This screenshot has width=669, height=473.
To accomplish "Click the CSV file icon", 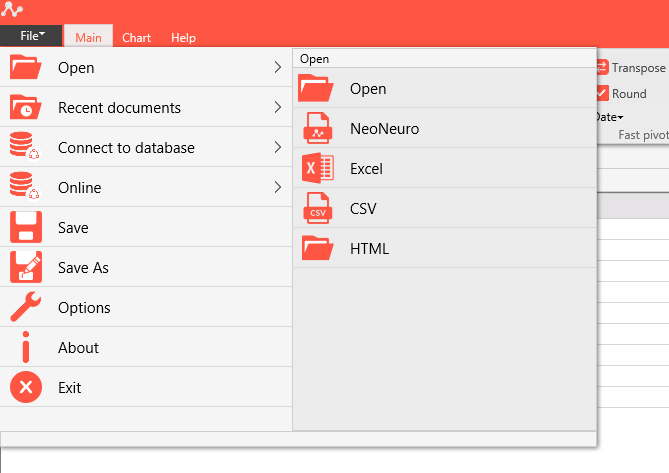I will pos(317,208).
